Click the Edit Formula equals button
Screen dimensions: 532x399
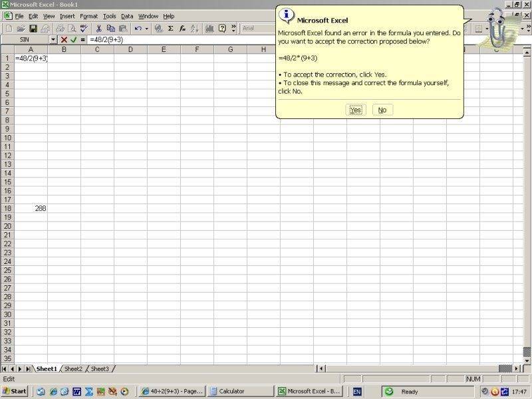tap(82, 40)
